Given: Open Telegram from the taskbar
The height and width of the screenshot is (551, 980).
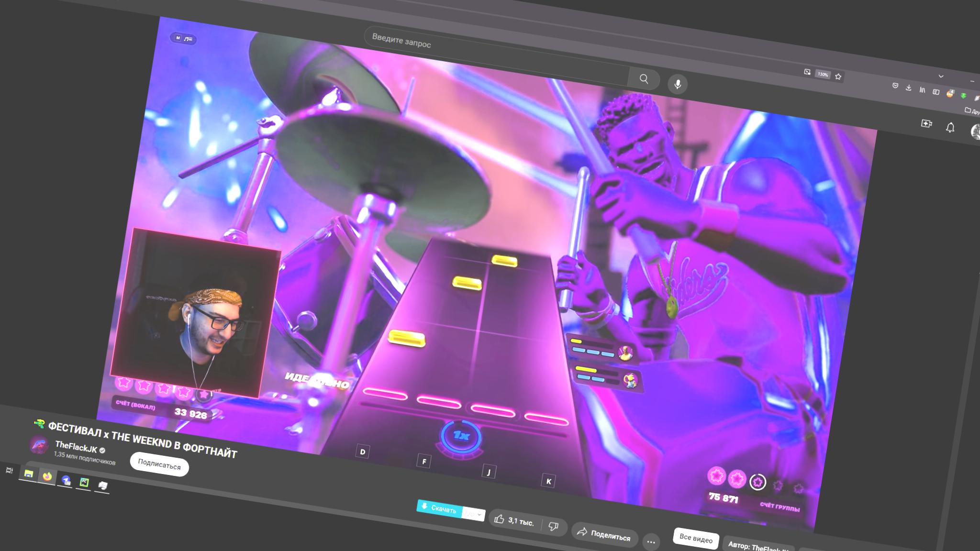Looking at the screenshot, I should click(x=66, y=480).
